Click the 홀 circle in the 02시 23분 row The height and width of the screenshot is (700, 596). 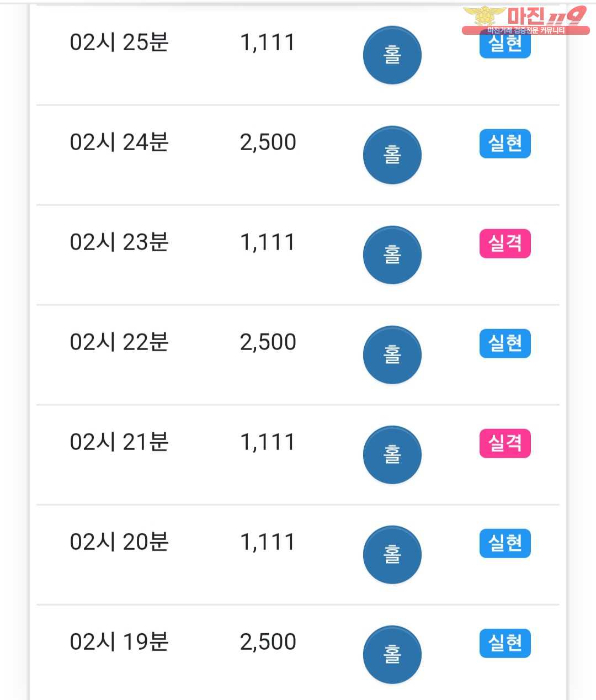click(392, 255)
